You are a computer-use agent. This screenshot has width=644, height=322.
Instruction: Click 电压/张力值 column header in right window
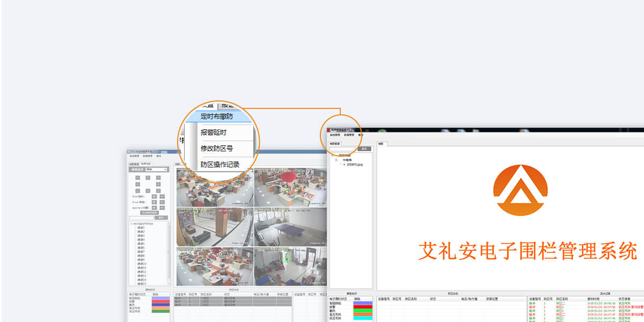coord(469,299)
